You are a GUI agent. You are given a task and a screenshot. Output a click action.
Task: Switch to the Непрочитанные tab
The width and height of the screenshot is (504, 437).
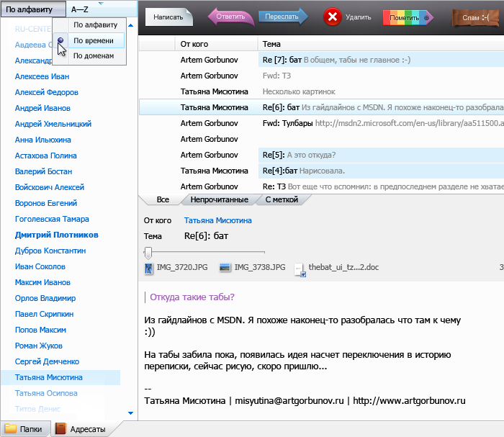point(219,199)
